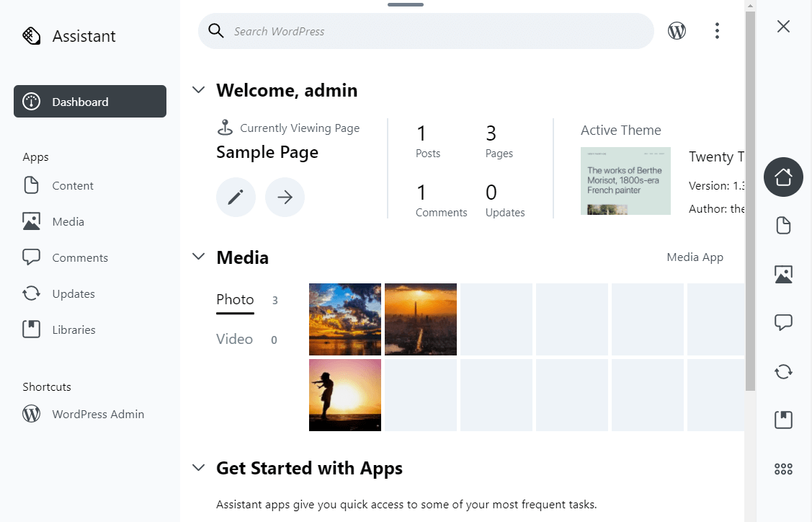Select the Comments bubble icon on right sidebar

[x=783, y=322]
